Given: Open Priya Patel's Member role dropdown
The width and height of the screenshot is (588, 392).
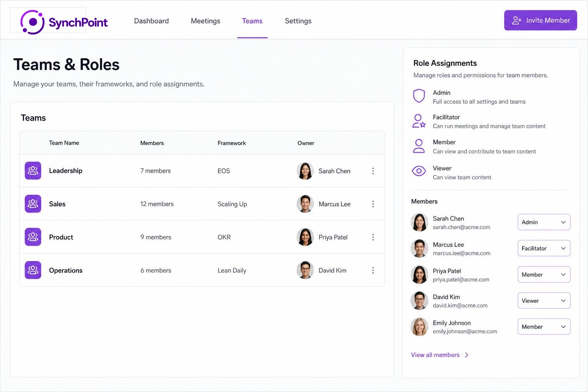Looking at the screenshot, I should pos(544,274).
